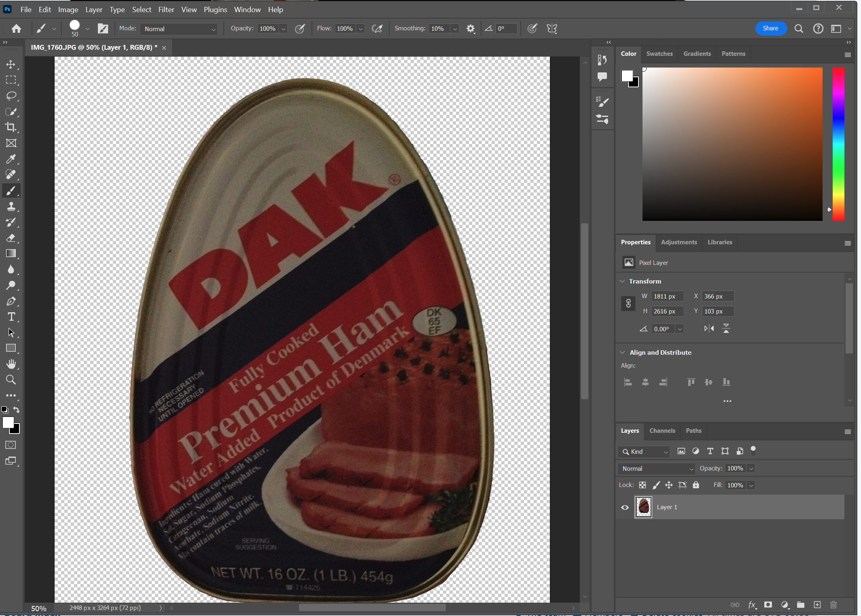
Task: Select the Lasso tool
Action: click(11, 96)
